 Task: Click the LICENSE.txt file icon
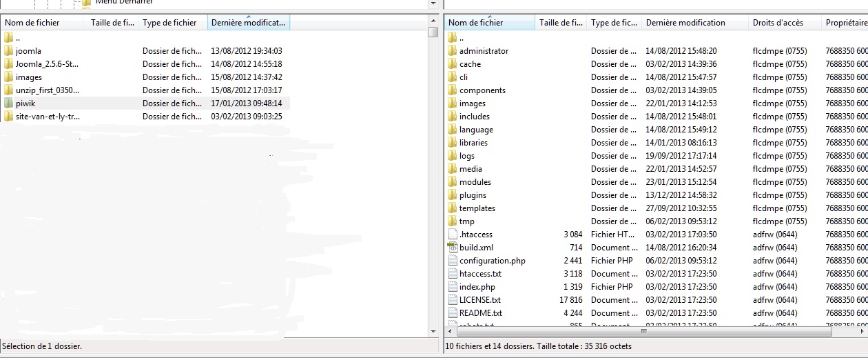452,300
